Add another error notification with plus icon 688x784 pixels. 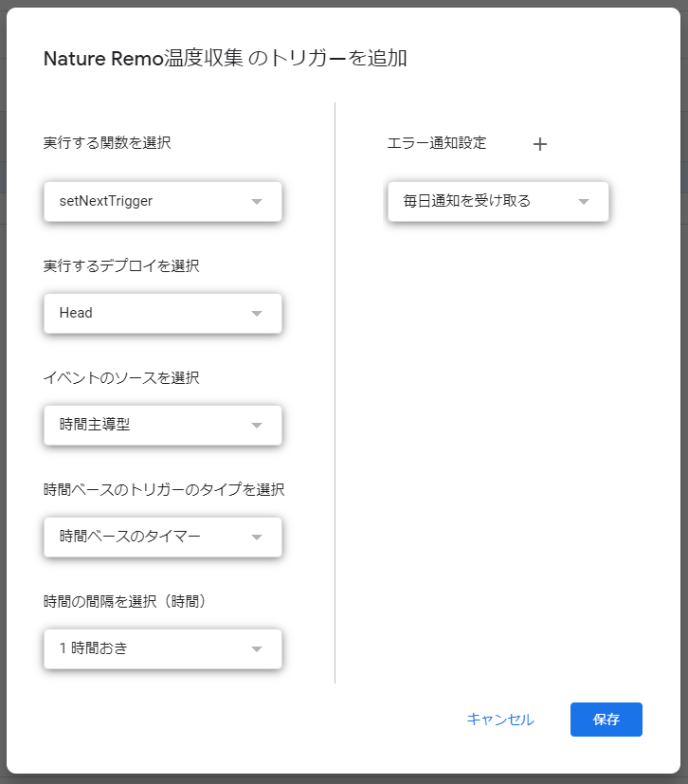539,144
